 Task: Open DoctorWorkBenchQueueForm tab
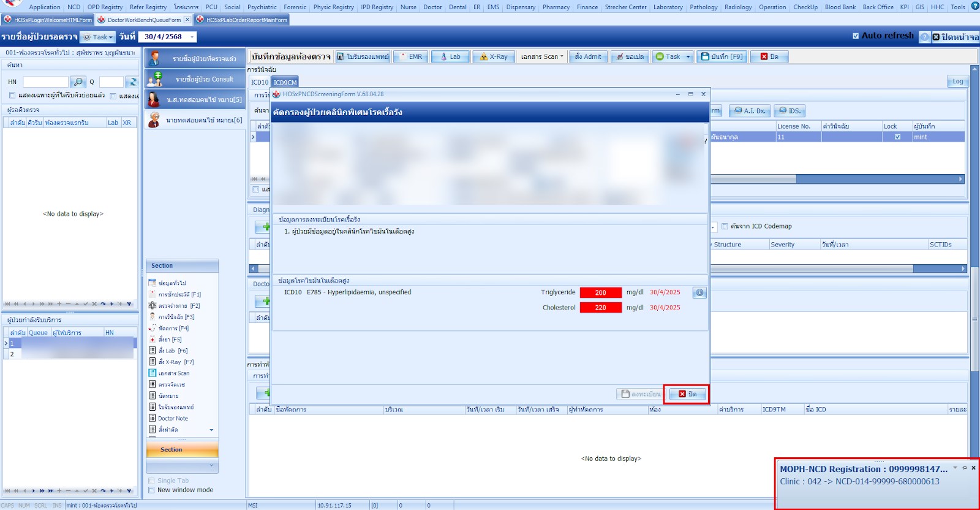click(x=144, y=20)
